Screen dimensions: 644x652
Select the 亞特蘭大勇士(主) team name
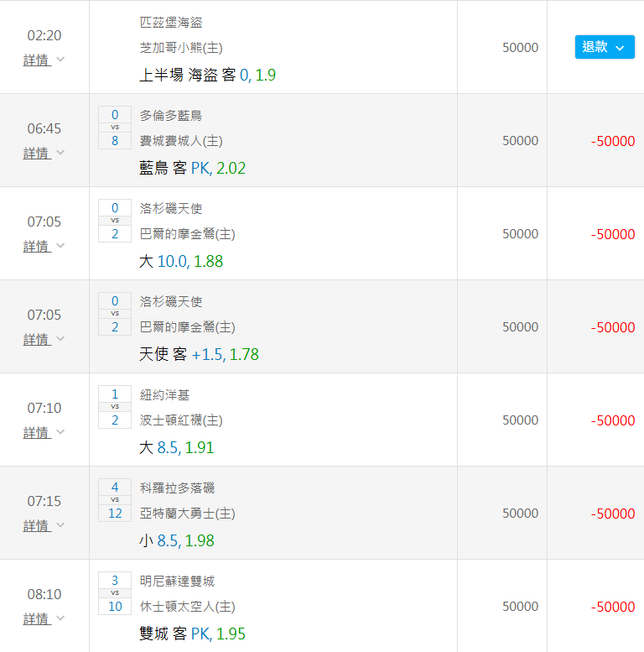[x=187, y=514]
